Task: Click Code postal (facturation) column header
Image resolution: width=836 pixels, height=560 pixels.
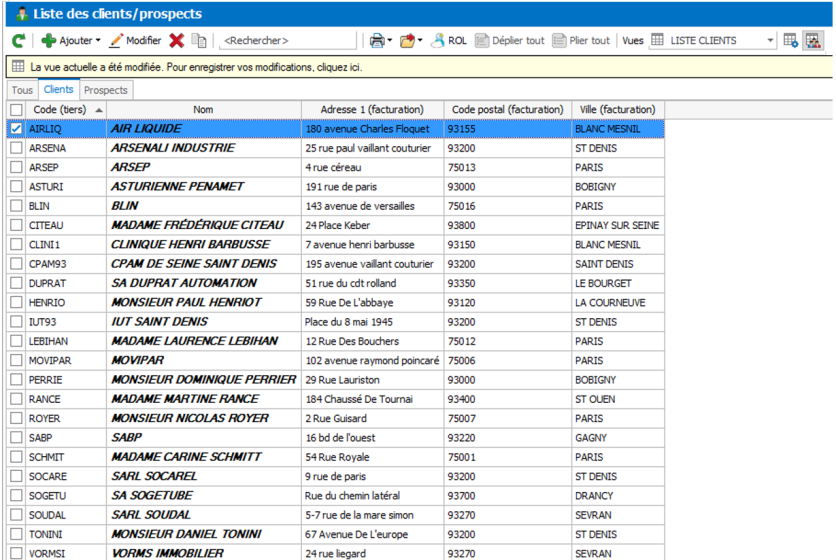Action: (x=508, y=109)
